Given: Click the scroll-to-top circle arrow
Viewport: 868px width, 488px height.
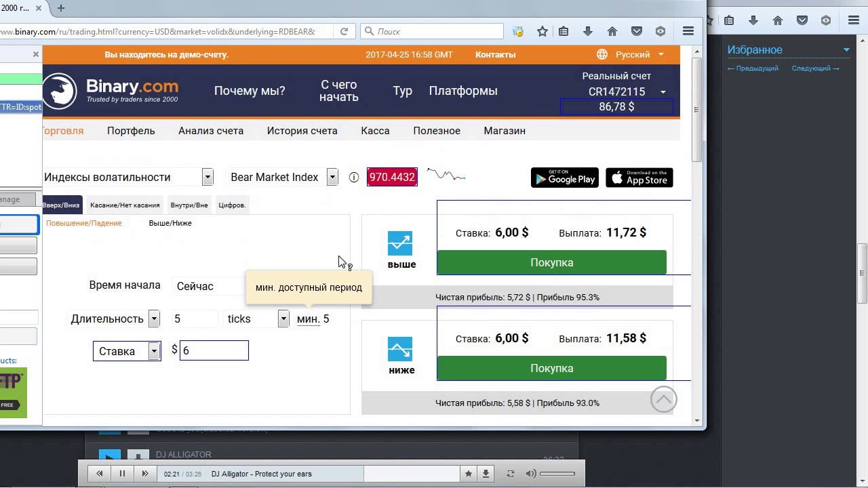Looking at the screenshot, I should click(x=664, y=399).
